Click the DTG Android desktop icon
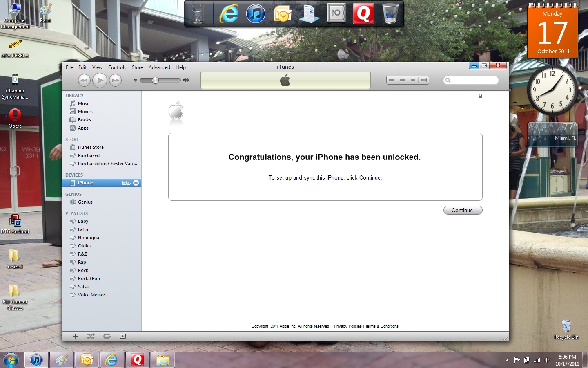This screenshot has height=368, width=588. coord(15,224)
